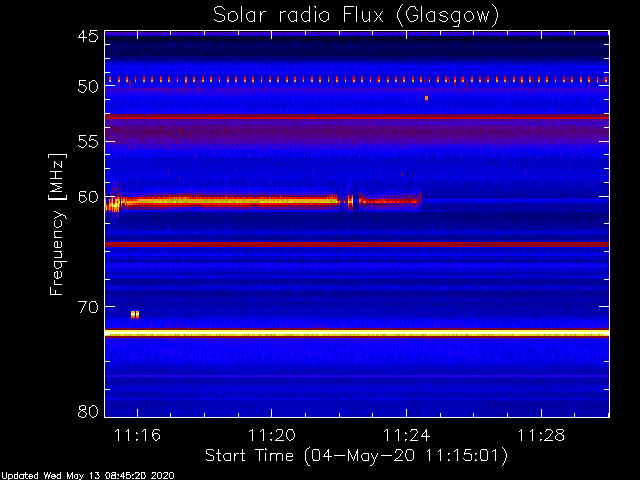The width and height of the screenshot is (640, 480).
Task: Click the 80 MHz frequency tick label
Action: click(88, 411)
